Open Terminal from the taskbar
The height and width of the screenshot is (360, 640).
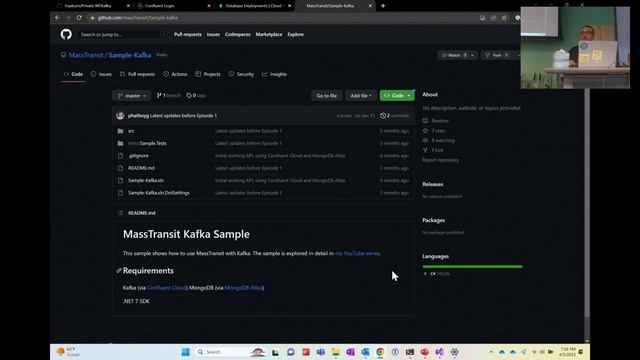tap(410, 352)
